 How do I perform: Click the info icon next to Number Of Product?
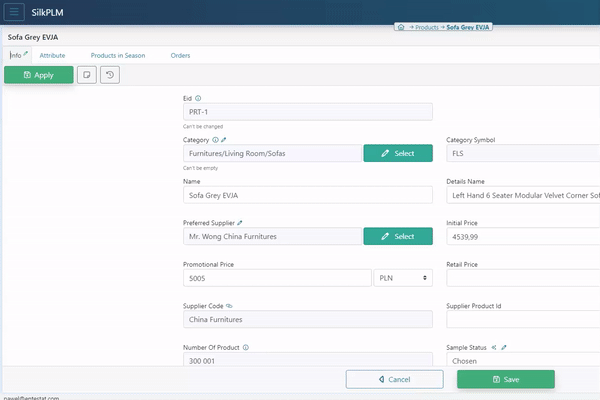click(245, 348)
